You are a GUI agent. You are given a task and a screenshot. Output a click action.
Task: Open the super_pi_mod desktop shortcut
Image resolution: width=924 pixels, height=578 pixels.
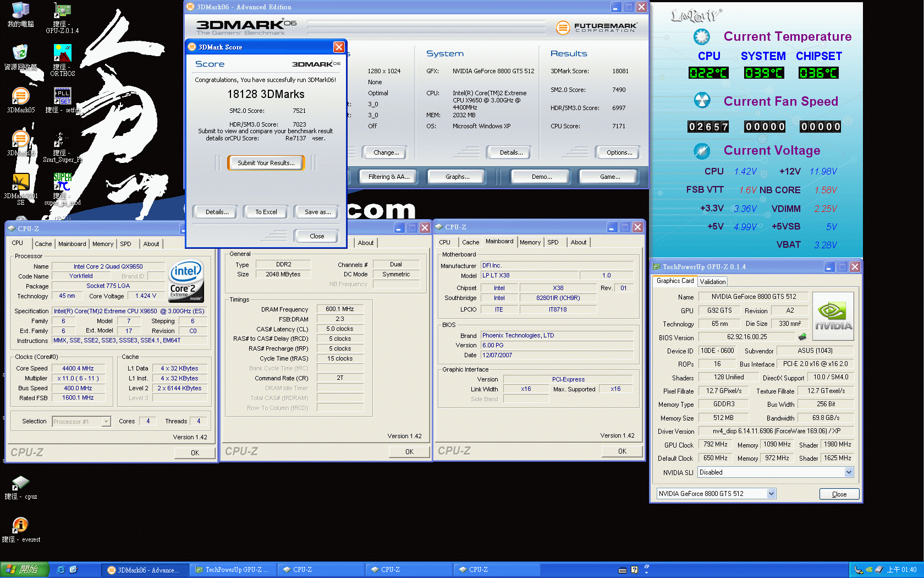(62, 189)
